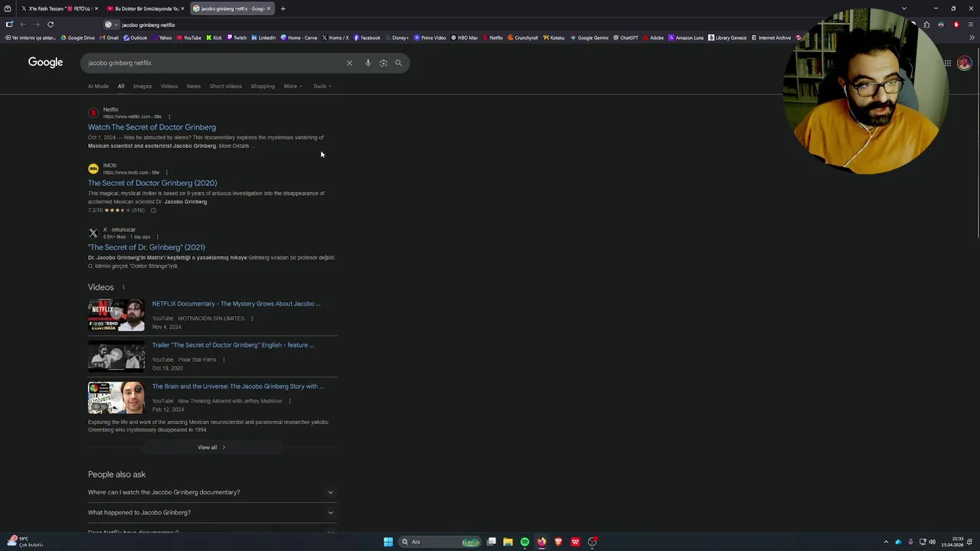Open 'NETFLIX Documentary - The Mystery Grows' video link
This screenshot has height=551, width=980.
236,304
